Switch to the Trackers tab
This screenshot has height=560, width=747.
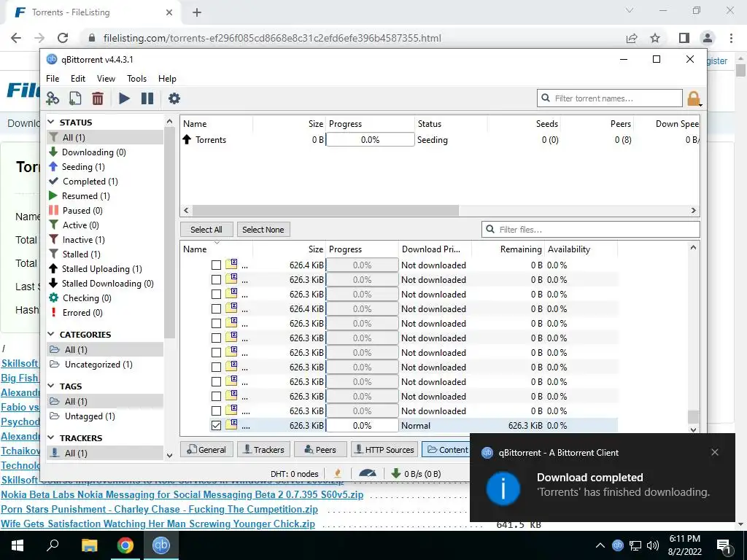click(x=263, y=449)
